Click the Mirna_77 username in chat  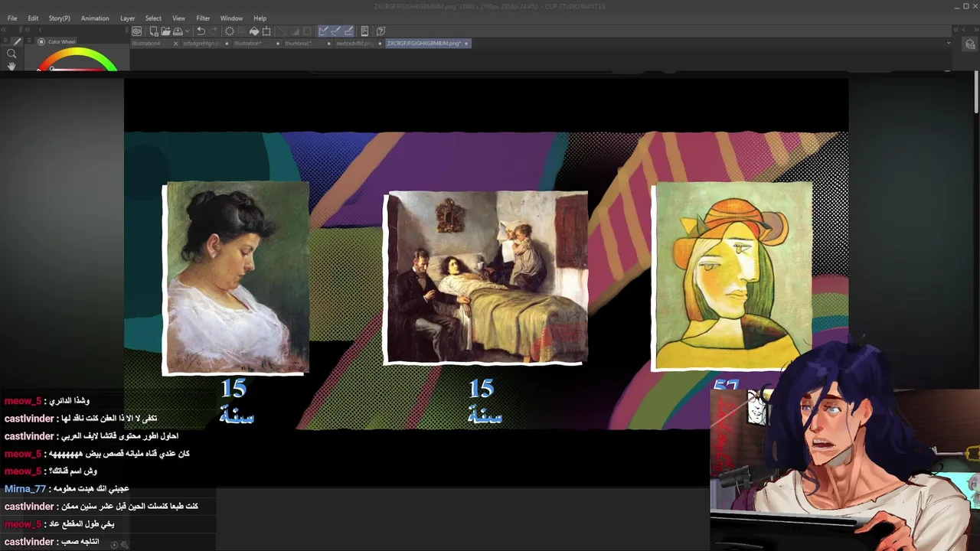pos(24,489)
